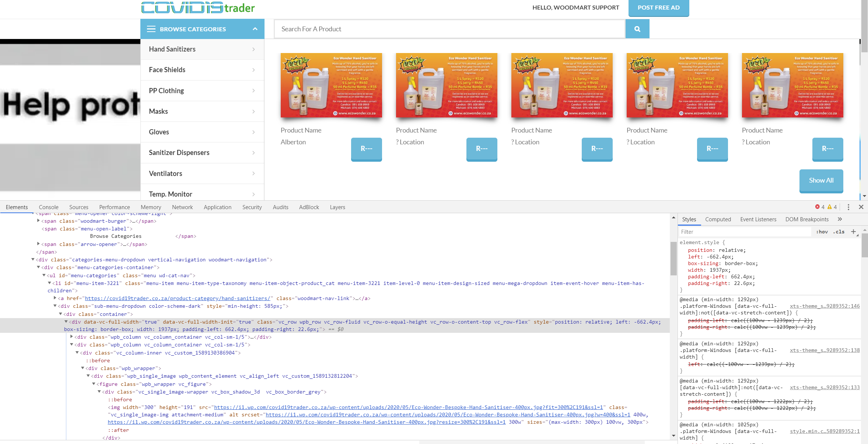This screenshot has width=868, height=444.
Task: Click the Show All button
Action: pyautogui.click(x=821, y=180)
